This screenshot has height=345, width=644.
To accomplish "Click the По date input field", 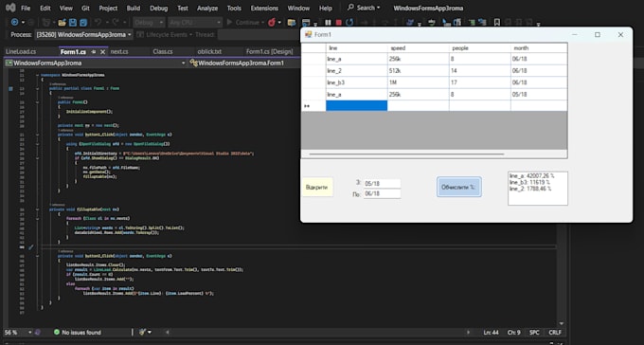I will (382, 193).
